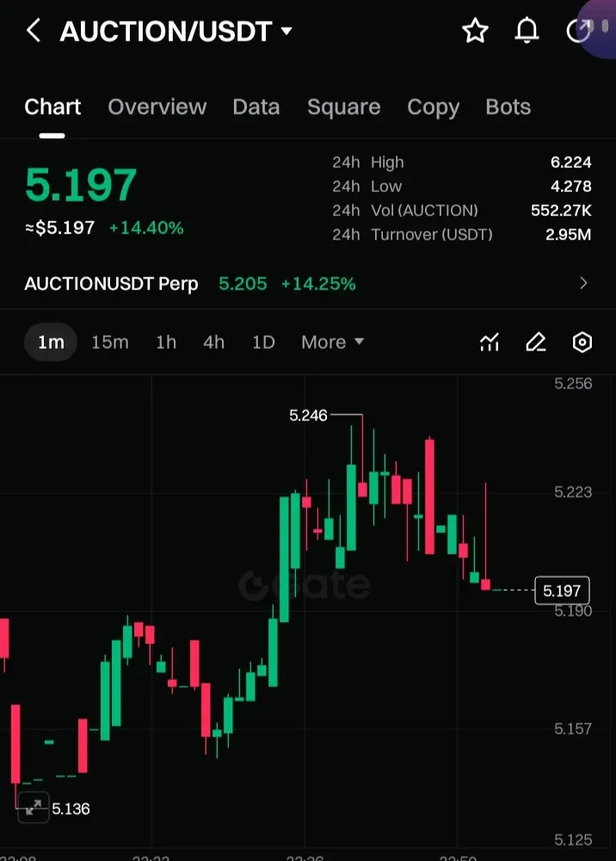
Task: Open the Overview tab
Action: [x=157, y=107]
